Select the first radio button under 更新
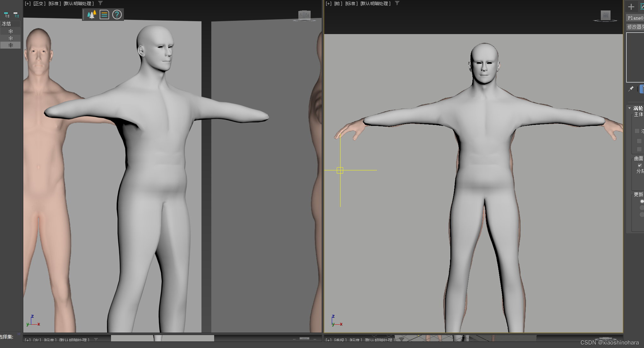Screen dimensions: 644x348 coord(642,201)
